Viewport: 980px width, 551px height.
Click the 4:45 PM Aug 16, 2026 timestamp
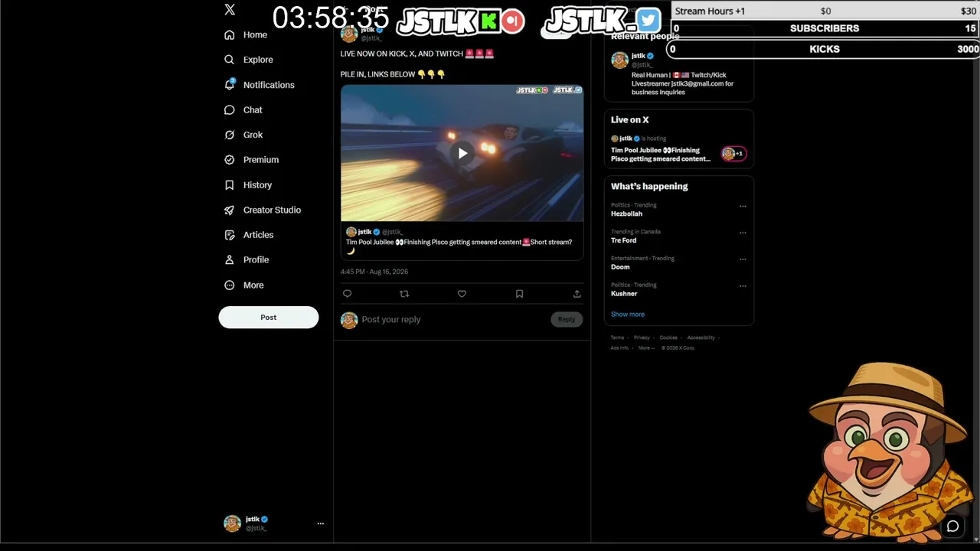(x=374, y=272)
